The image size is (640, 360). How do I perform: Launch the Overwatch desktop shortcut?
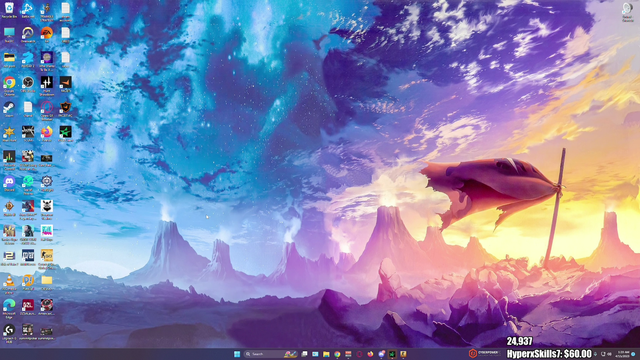[28, 35]
